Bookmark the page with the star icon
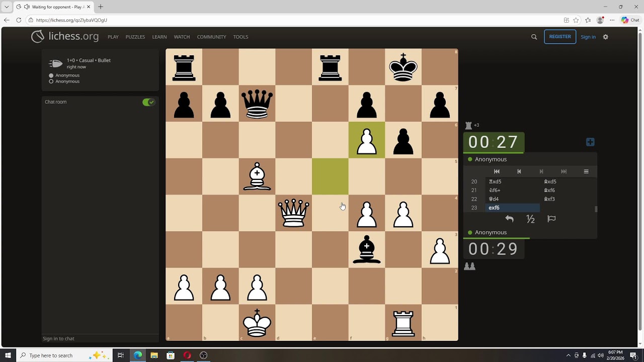644x362 pixels. coord(576,20)
